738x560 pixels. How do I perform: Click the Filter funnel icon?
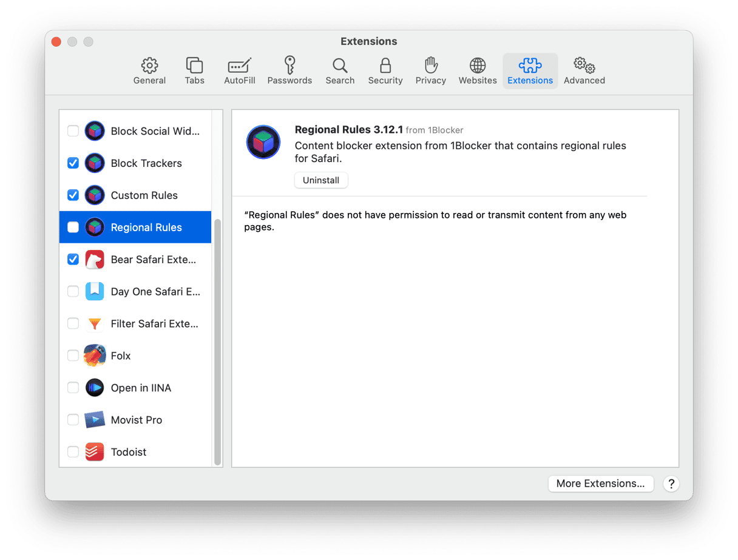pos(95,324)
